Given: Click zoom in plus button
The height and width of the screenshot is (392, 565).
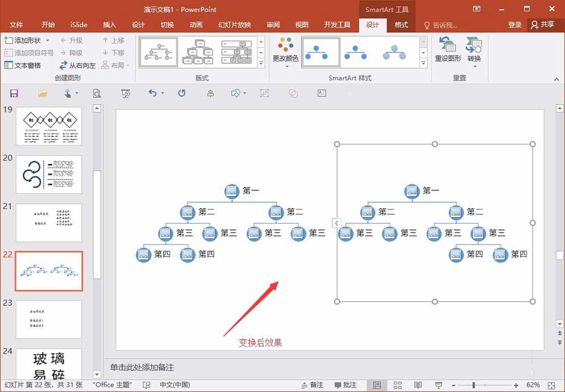Looking at the screenshot, I should [x=516, y=385].
